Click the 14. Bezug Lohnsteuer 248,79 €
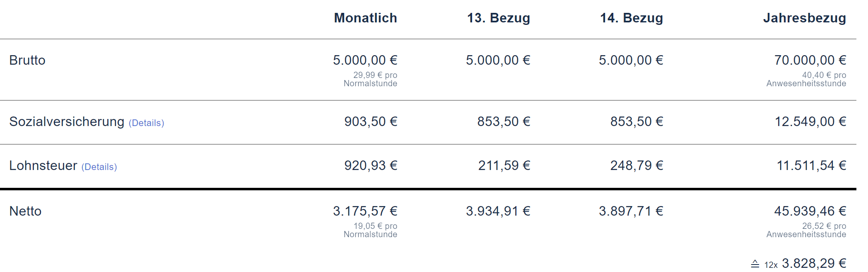This screenshot has height=272, width=868. (637, 165)
